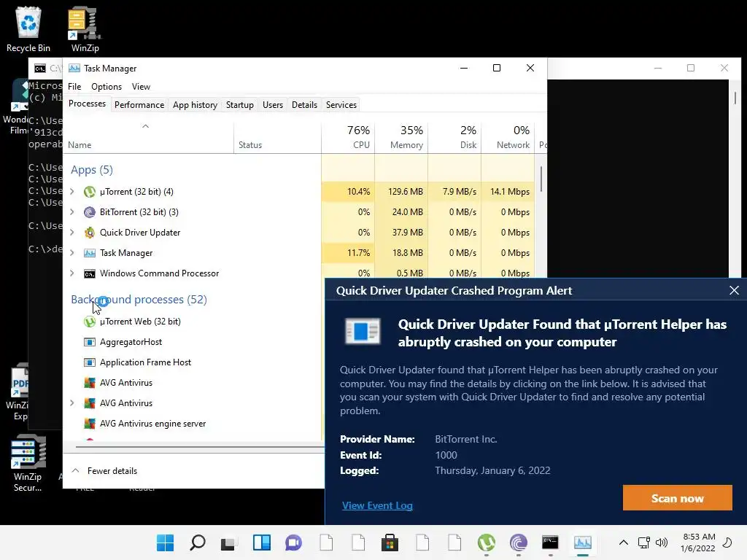747x560 pixels.
Task: Click the Task Manager taskbar icon
Action: point(582,542)
